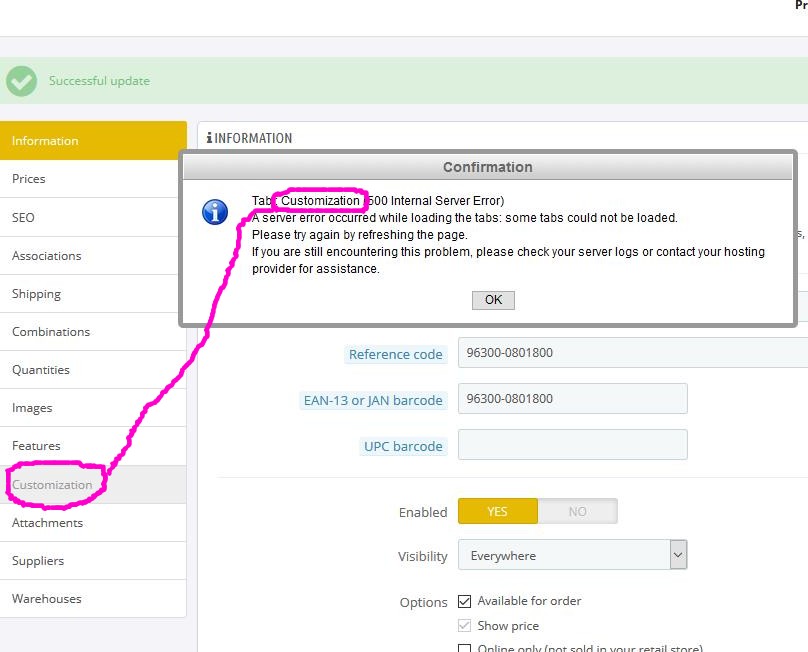
Task: Set Enabled toggle to NO
Action: [577, 511]
